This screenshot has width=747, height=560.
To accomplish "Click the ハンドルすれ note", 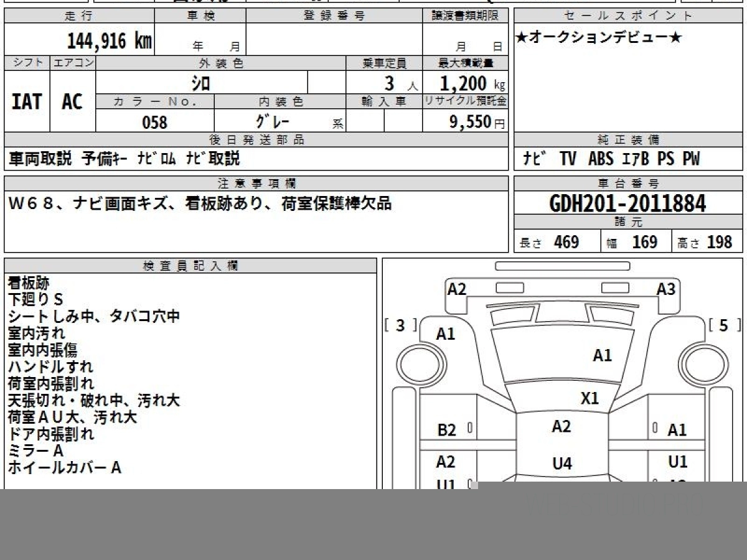I will pos(50,366).
